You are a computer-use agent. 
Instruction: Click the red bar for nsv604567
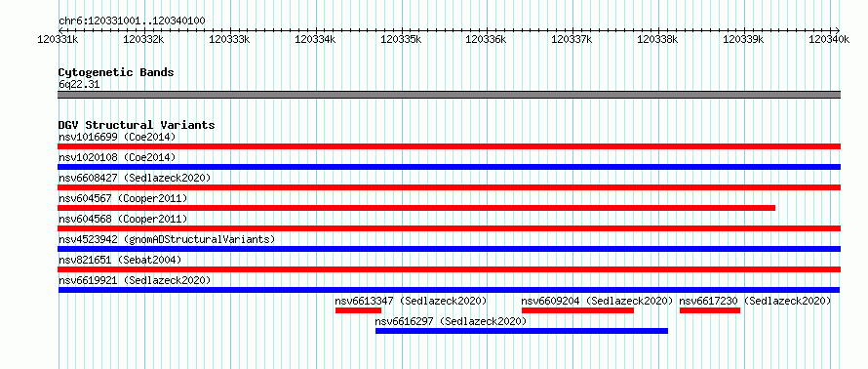416,208
